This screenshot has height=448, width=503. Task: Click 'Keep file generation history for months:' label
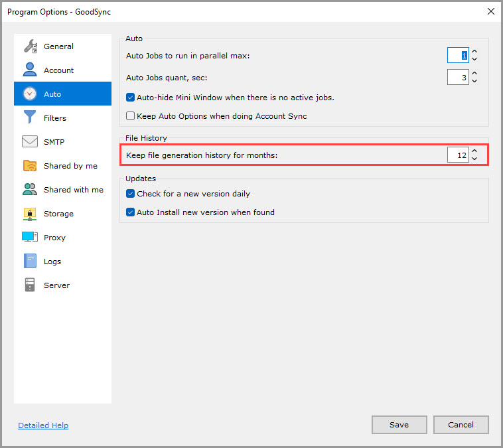[202, 155]
